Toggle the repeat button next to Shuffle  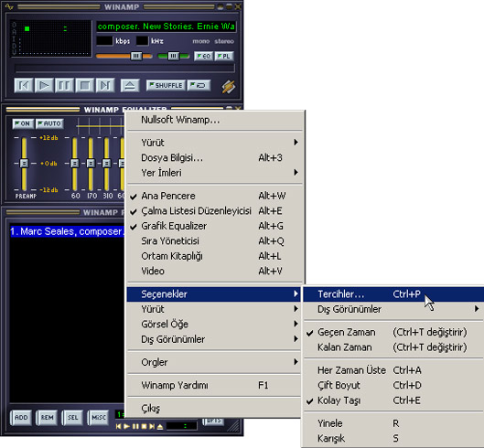click(x=199, y=85)
